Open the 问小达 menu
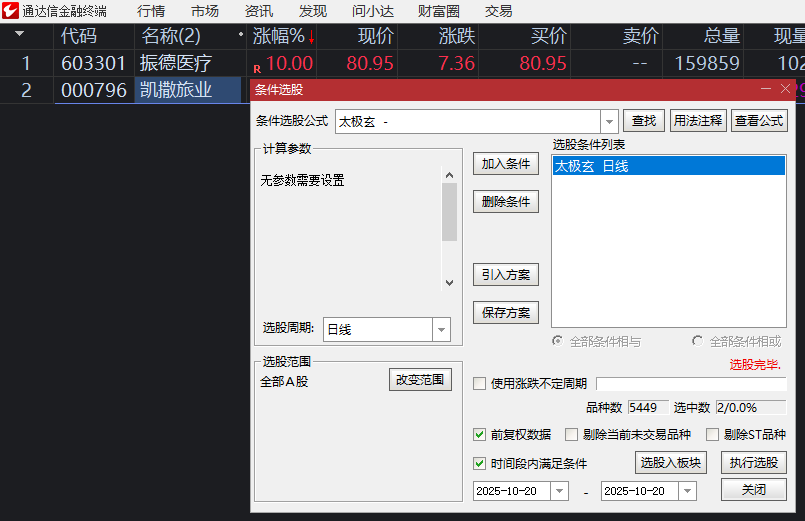The height and width of the screenshot is (521, 805). click(x=373, y=11)
